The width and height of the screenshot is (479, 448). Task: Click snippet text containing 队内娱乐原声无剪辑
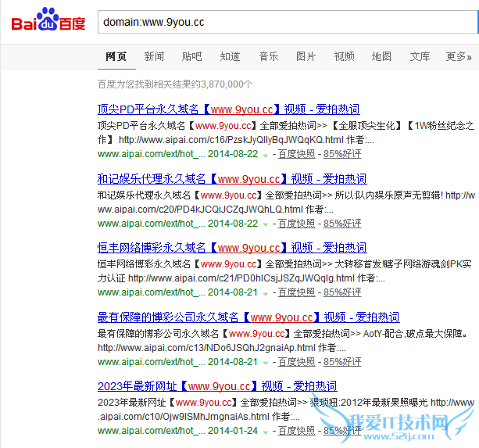286,202
